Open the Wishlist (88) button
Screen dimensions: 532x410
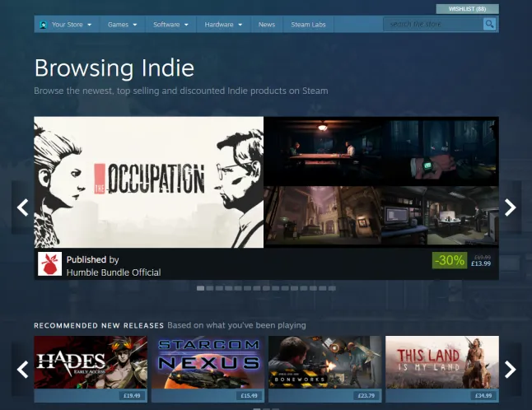(x=467, y=9)
